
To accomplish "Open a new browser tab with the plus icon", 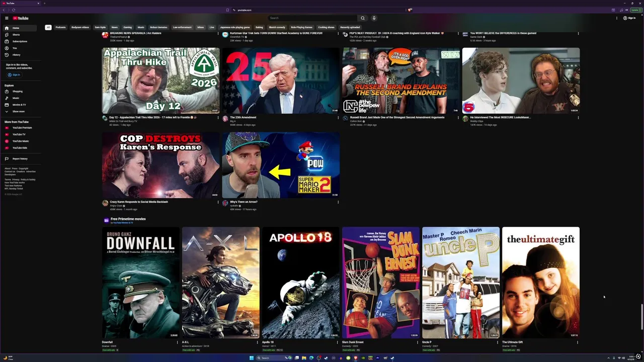I will 44,3.
